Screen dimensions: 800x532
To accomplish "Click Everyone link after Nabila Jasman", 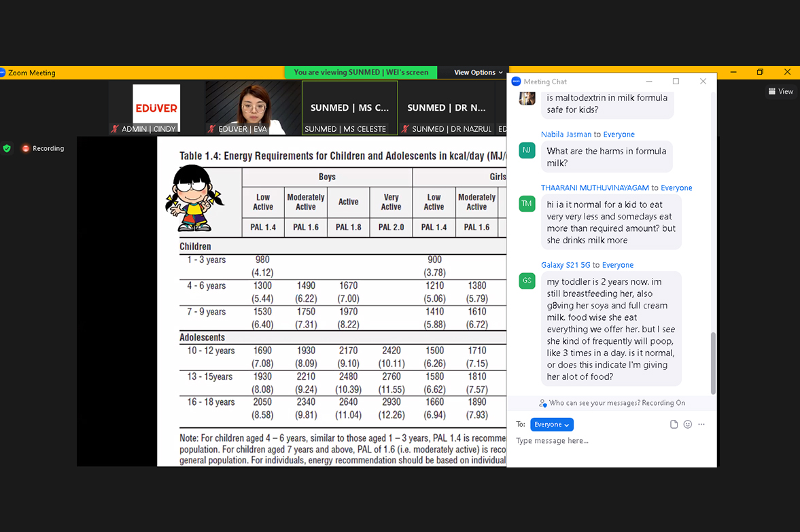I will coord(619,135).
